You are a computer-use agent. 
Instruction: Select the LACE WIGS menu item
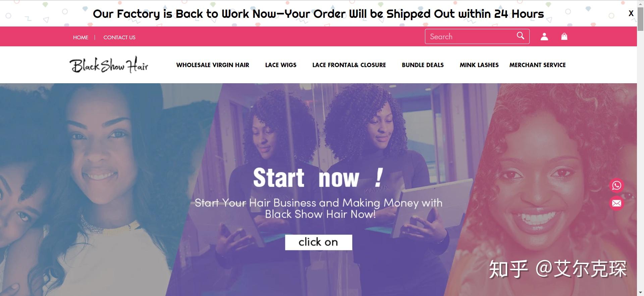click(x=281, y=65)
